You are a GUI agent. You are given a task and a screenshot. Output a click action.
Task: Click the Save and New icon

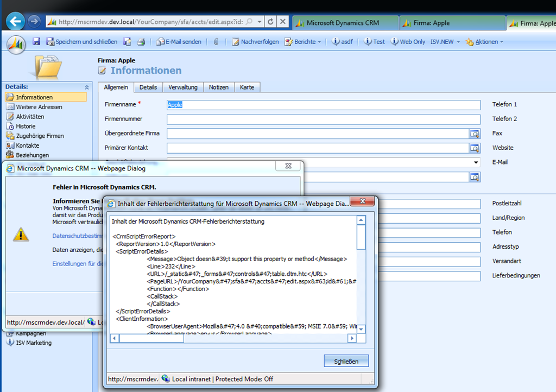point(127,42)
